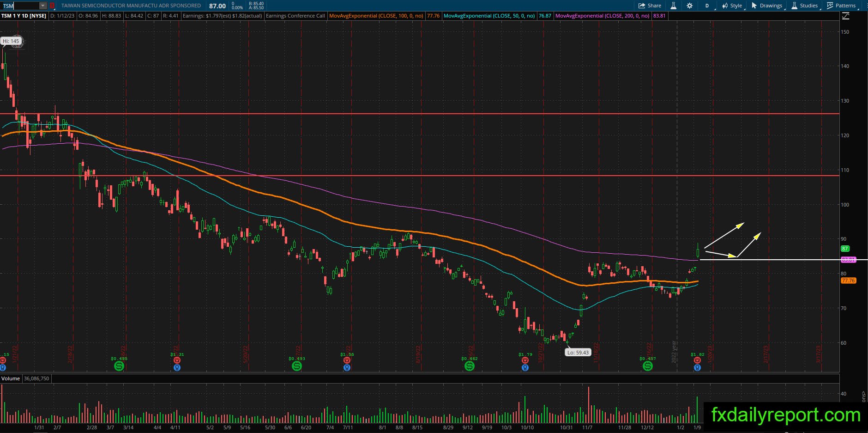Viewport: 868px width, 433px height.
Task: Click the $1.82 earnings phone icon
Action: click(697, 360)
